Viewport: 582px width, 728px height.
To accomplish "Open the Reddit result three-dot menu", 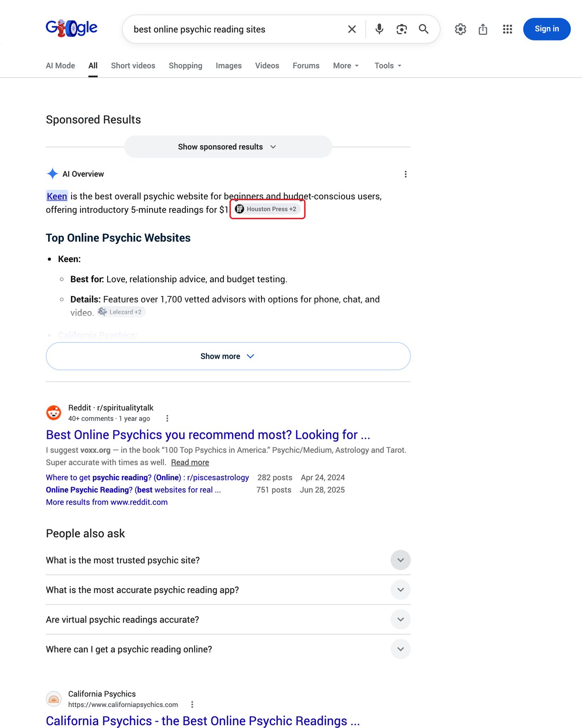I will [x=167, y=419].
